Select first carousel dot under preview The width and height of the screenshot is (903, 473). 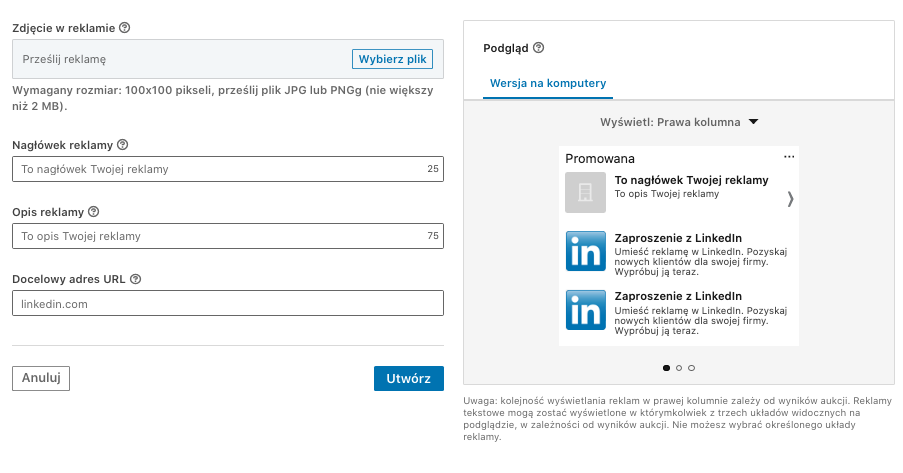click(x=667, y=368)
